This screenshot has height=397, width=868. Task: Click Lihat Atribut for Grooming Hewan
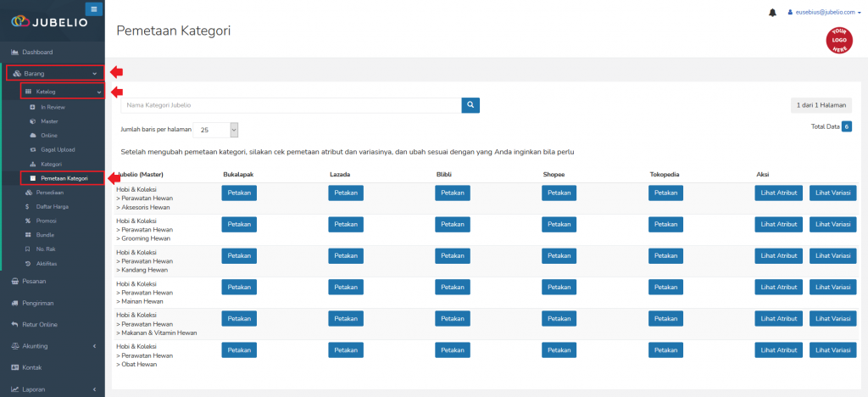779,224
